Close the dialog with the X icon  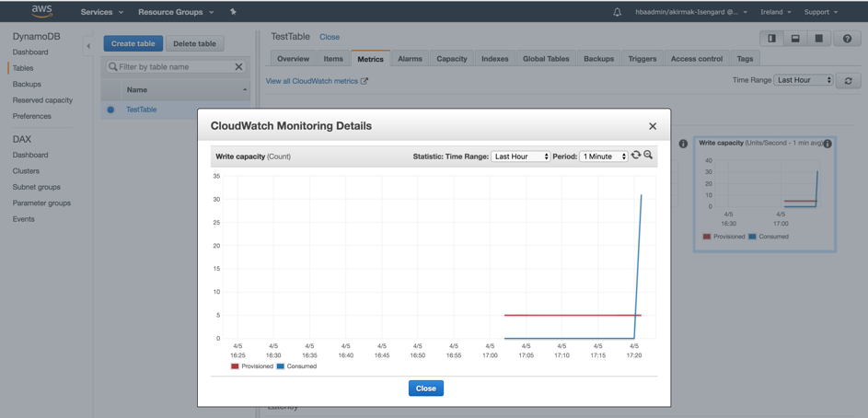click(653, 126)
